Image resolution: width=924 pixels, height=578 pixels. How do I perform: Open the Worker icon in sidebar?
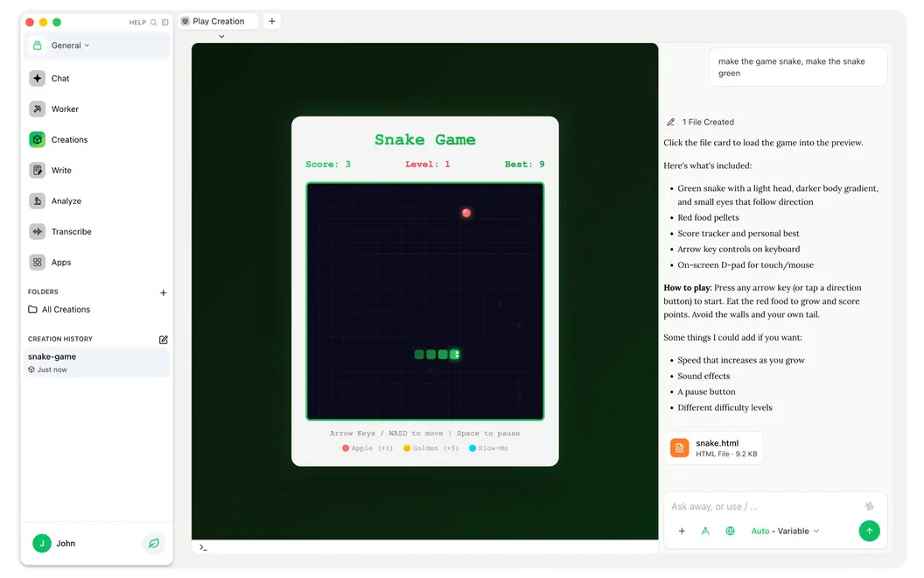click(x=37, y=109)
